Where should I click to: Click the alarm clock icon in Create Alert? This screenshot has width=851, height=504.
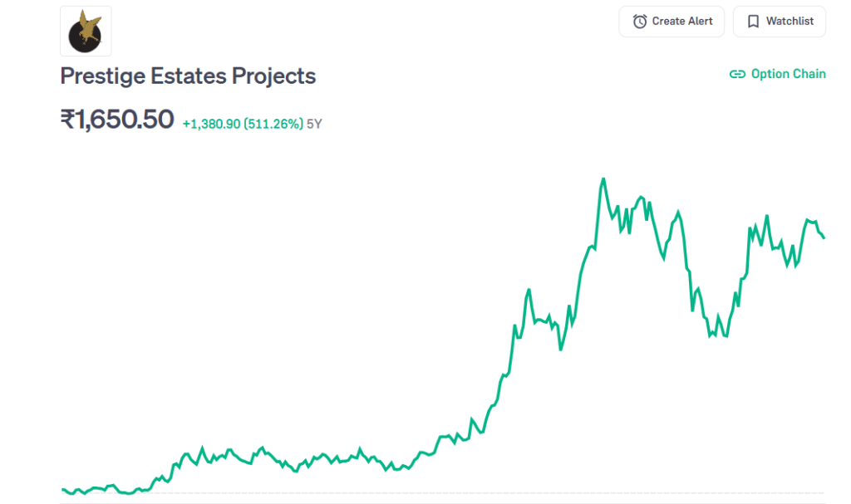[639, 22]
